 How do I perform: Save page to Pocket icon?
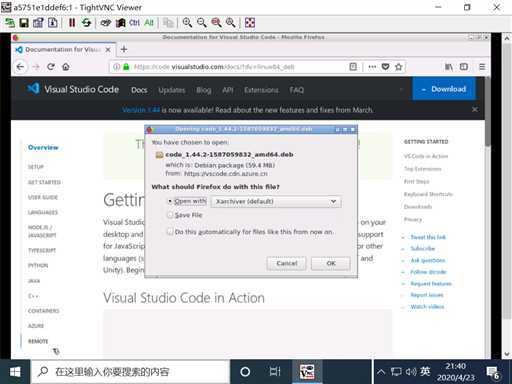385,67
